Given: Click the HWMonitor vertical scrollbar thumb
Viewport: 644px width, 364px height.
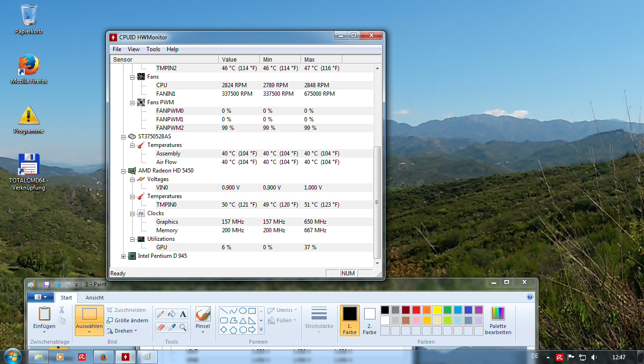Looking at the screenshot, I should (377, 202).
